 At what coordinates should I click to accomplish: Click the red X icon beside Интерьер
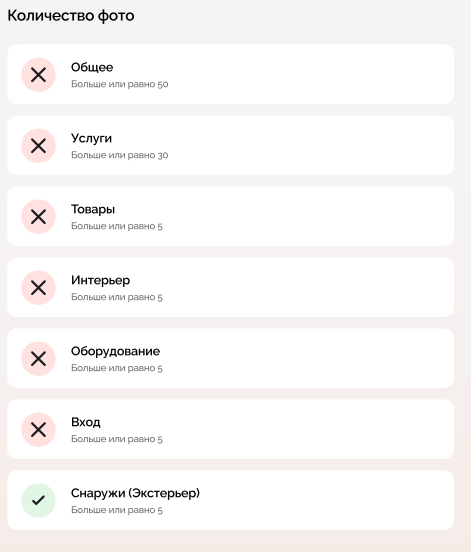pyautogui.click(x=38, y=288)
